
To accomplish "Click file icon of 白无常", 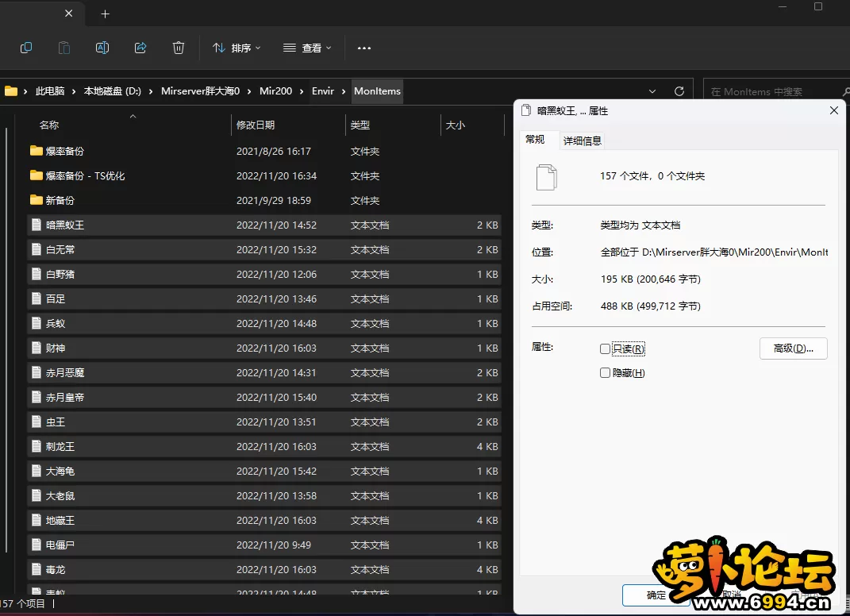I will click(37, 249).
